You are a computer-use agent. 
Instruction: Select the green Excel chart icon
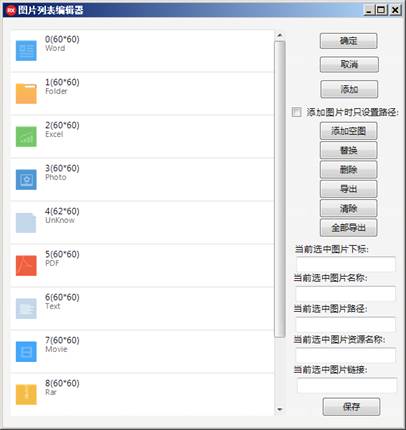coord(26,137)
